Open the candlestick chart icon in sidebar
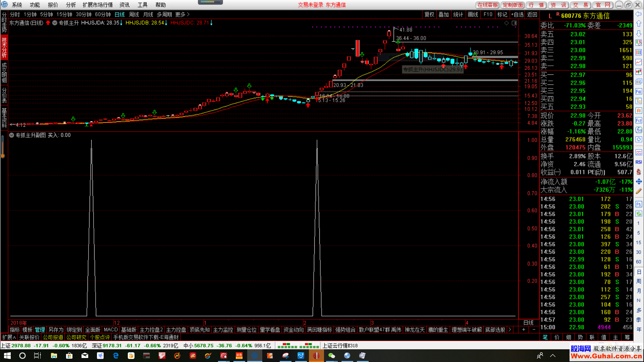Image resolution: width=644 pixels, height=362 pixels. tap(639, 71)
